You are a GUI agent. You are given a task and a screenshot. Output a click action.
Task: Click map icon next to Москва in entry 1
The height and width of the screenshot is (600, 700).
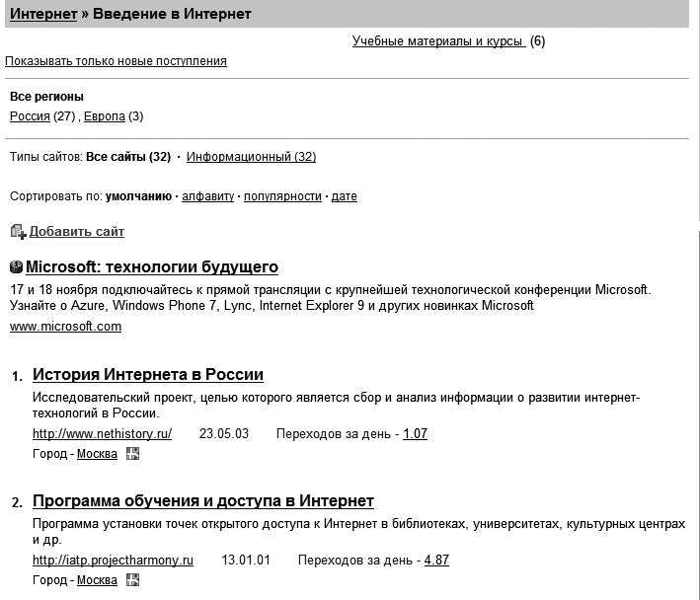click(132, 454)
